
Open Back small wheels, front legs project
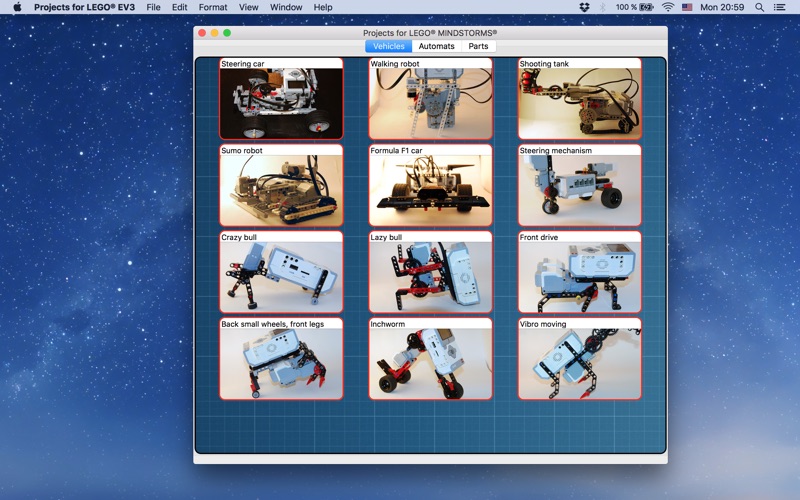click(281, 359)
